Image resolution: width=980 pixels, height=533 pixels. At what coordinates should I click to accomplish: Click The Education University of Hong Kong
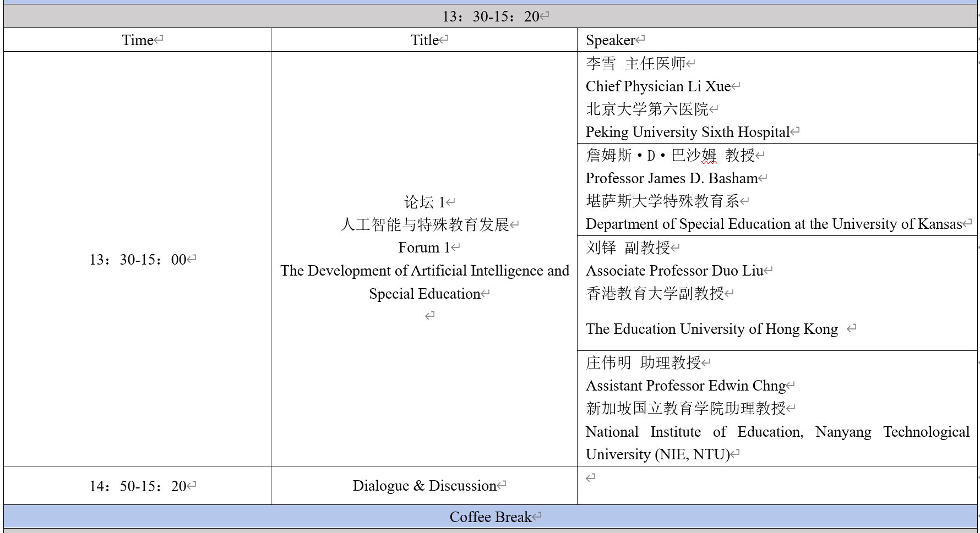[x=711, y=329]
